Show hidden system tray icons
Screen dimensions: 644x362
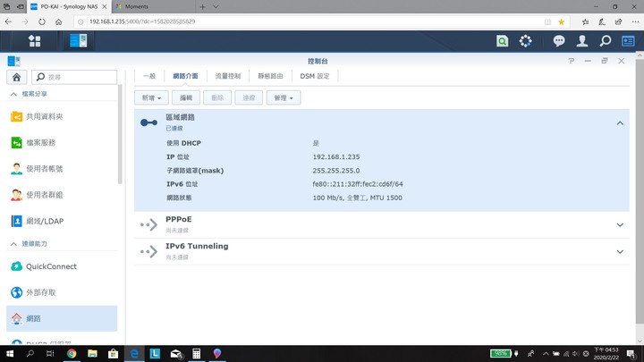point(546,353)
